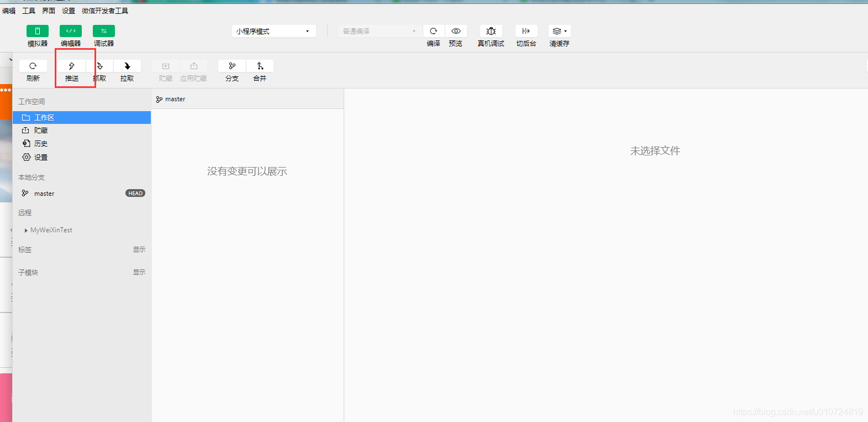Toggle the 调试器 debugger panel button
Screen dimensions: 868x422
104,31
